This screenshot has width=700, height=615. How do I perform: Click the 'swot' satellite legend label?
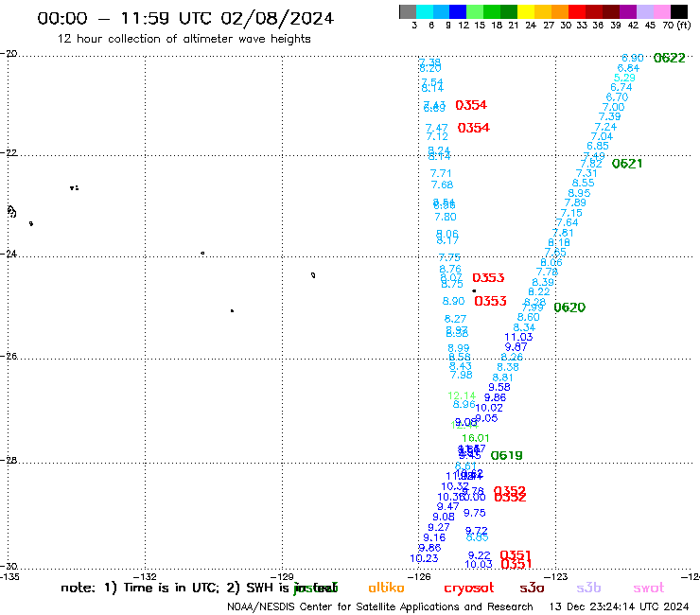649,588
